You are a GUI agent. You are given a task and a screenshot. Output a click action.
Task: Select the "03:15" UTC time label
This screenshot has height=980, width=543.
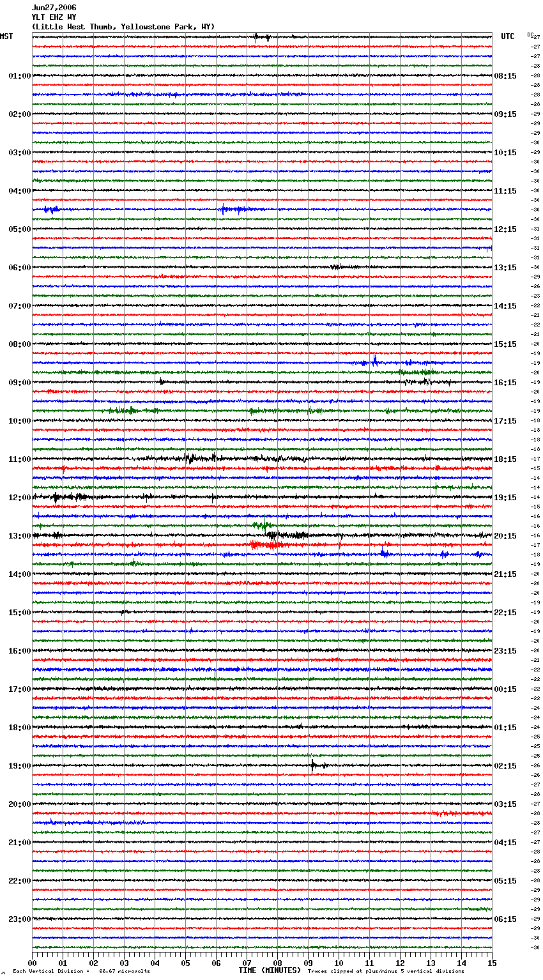point(505,804)
